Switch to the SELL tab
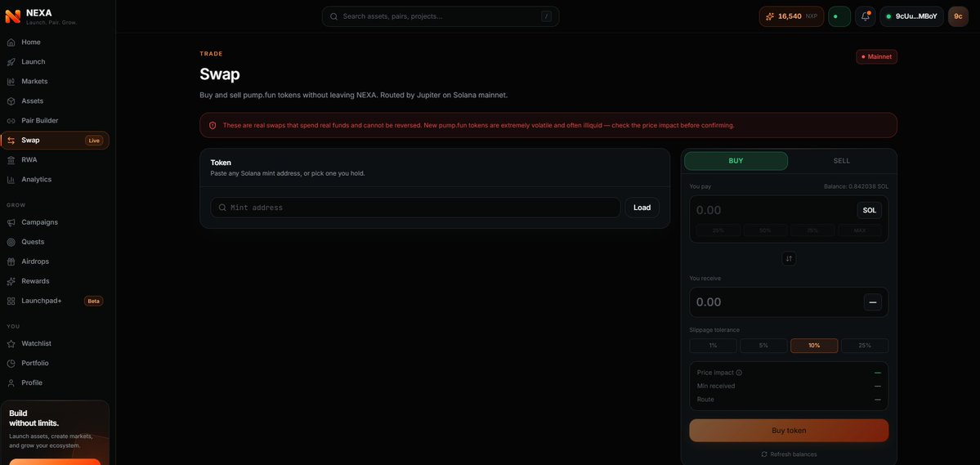 click(x=841, y=161)
